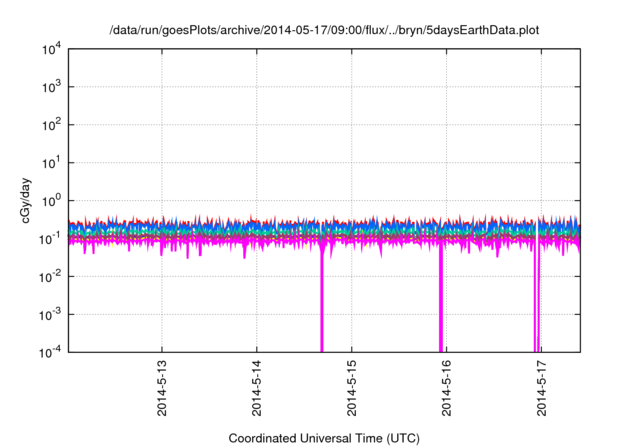The height and width of the screenshot is (448, 640).
Task: Click the magenta dropout spike before 2014-5-16
Action: click(x=441, y=298)
